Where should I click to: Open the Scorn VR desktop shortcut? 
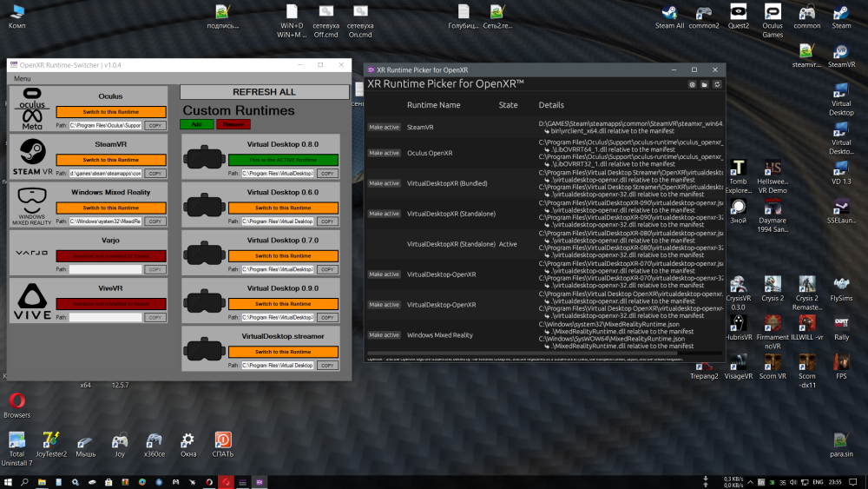(x=773, y=367)
